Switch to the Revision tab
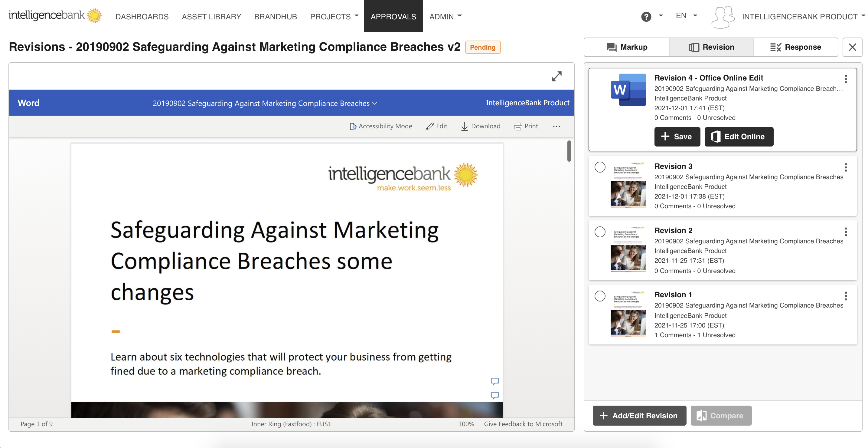 point(711,47)
